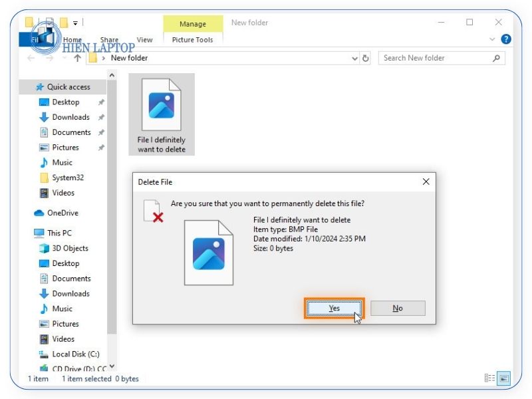Refresh the New folder location
The width and height of the screenshot is (532, 399).
coord(365,58)
